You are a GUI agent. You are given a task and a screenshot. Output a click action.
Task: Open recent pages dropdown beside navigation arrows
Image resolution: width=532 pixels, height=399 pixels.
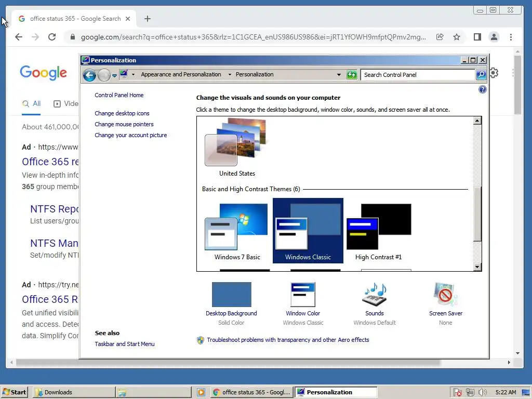coord(114,75)
